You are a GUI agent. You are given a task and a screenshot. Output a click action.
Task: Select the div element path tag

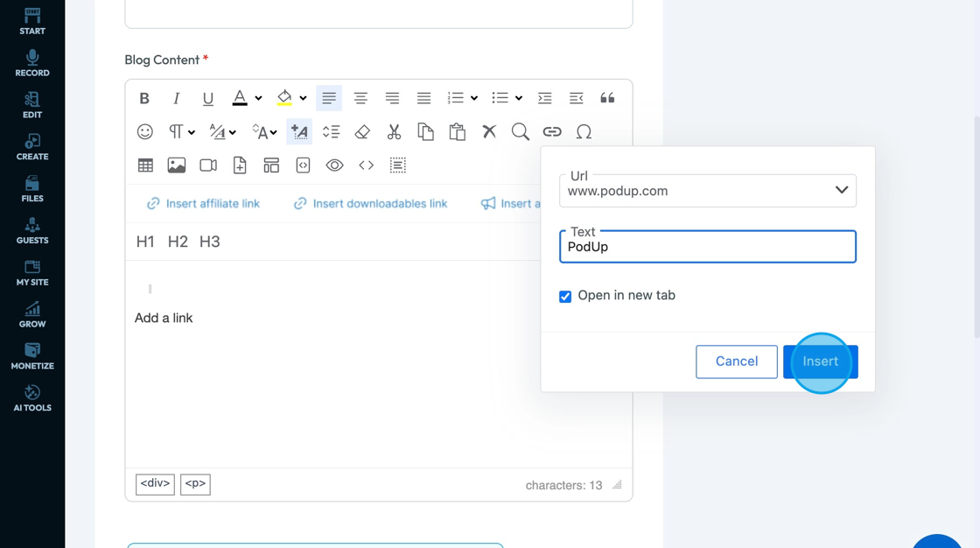(155, 483)
